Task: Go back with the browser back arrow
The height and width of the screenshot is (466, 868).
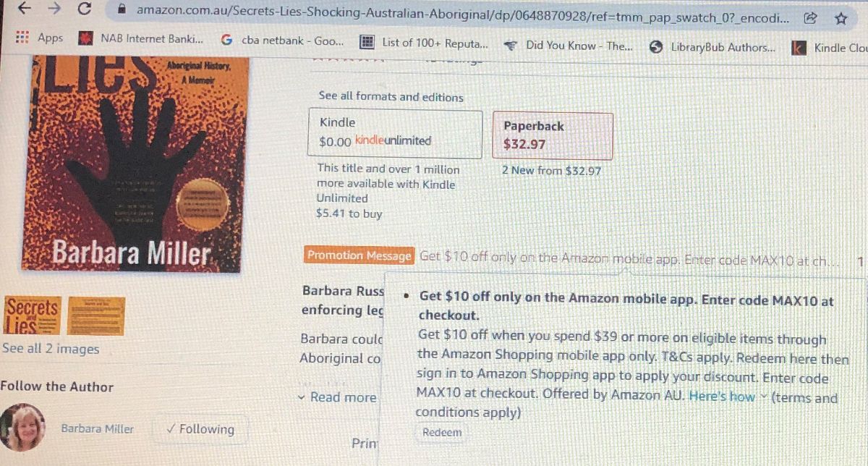Action: click(x=25, y=9)
